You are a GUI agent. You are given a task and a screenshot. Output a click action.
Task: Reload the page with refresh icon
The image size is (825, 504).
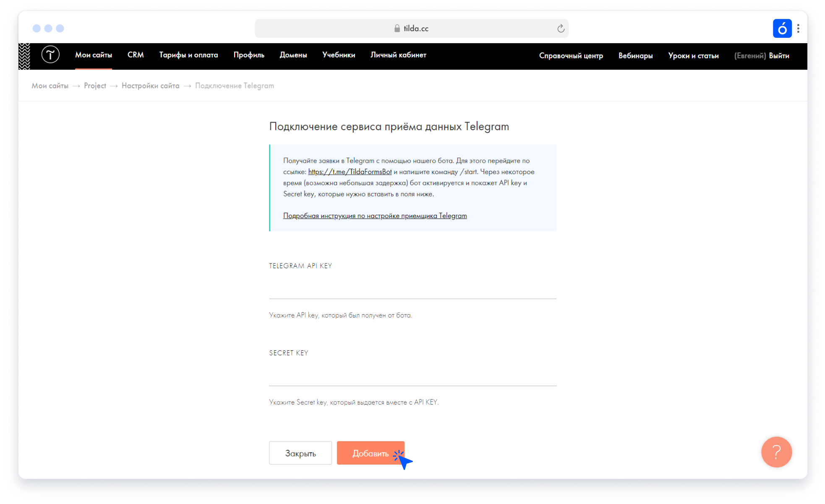(561, 29)
